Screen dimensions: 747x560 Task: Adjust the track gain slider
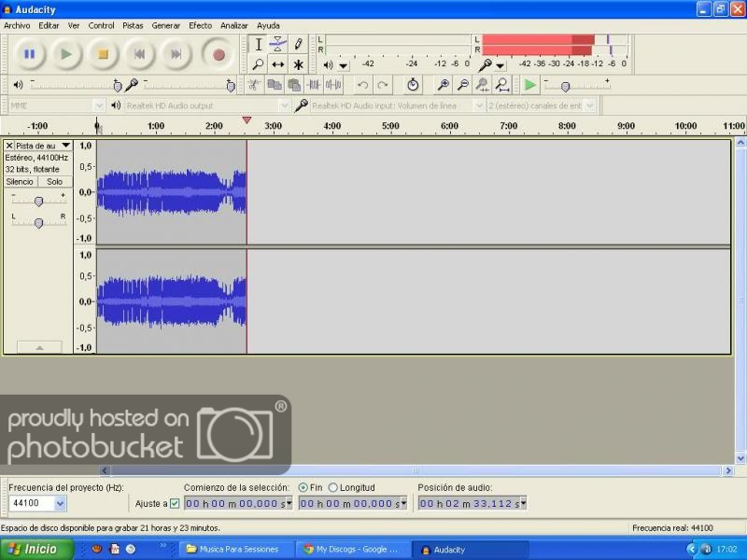(38, 202)
